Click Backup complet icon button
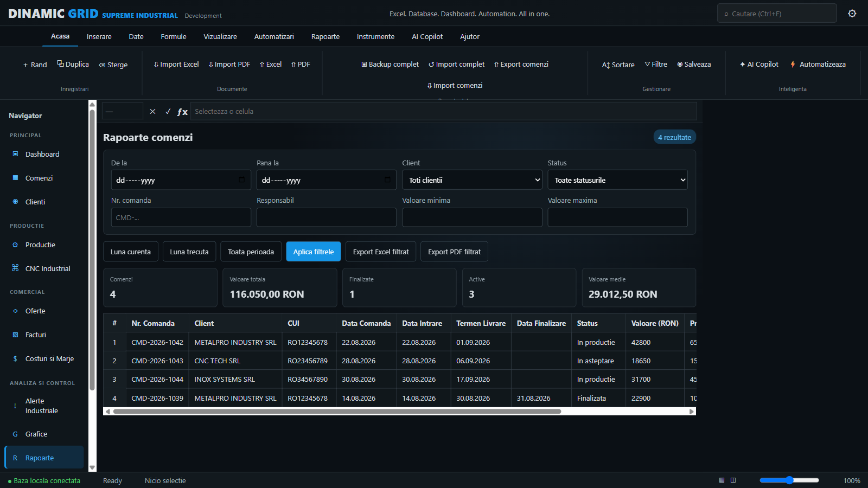The width and height of the screenshot is (868, 488). click(x=390, y=65)
